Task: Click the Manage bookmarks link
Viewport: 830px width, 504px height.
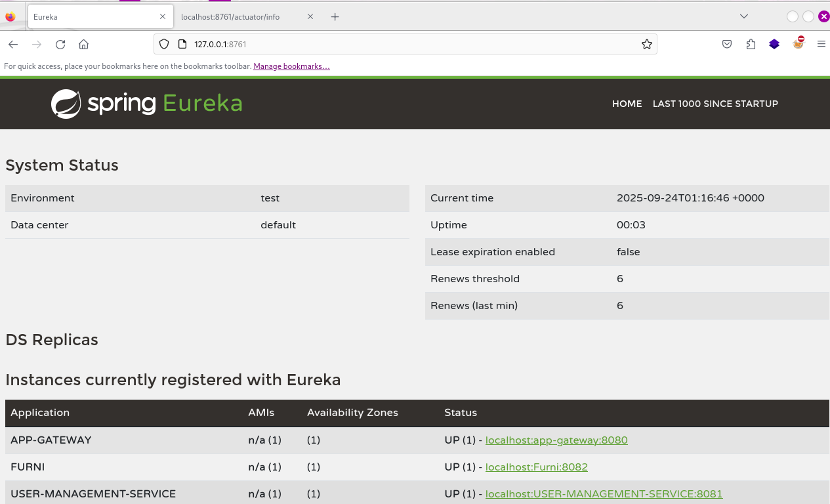Action: click(291, 66)
